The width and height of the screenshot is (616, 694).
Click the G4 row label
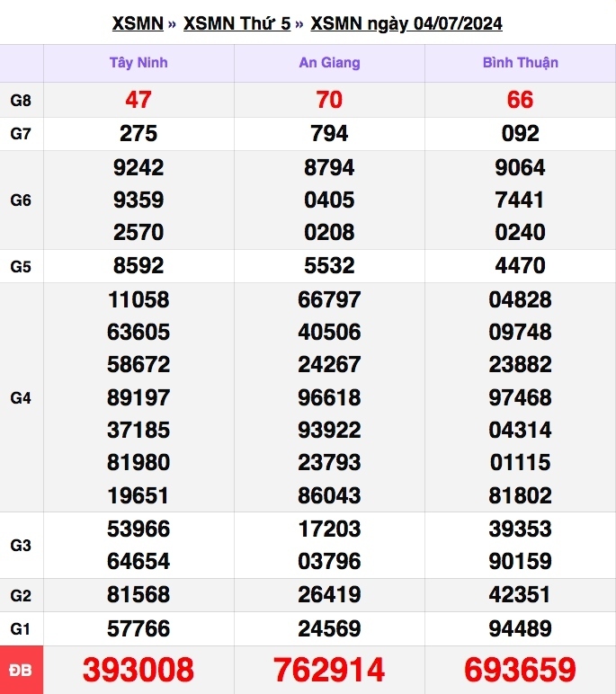(x=21, y=398)
